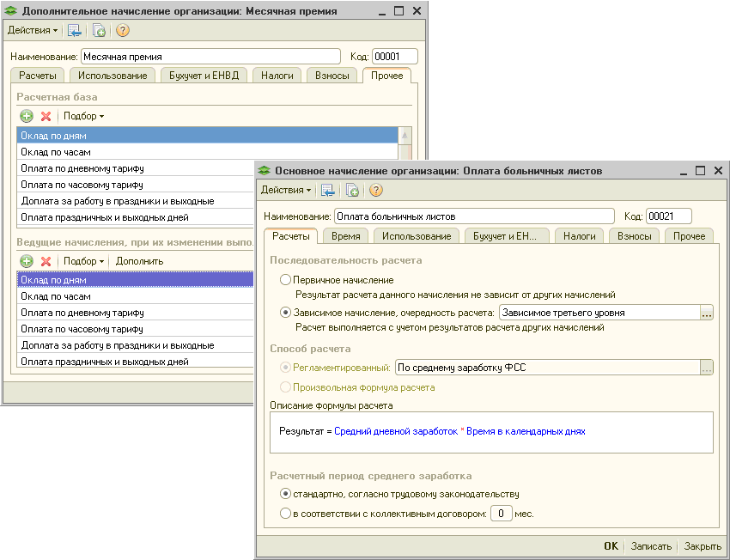Select Оплата по дневному тарифу in Ведущие начисления
This screenshot has width=730, height=560.
click(136, 313)
